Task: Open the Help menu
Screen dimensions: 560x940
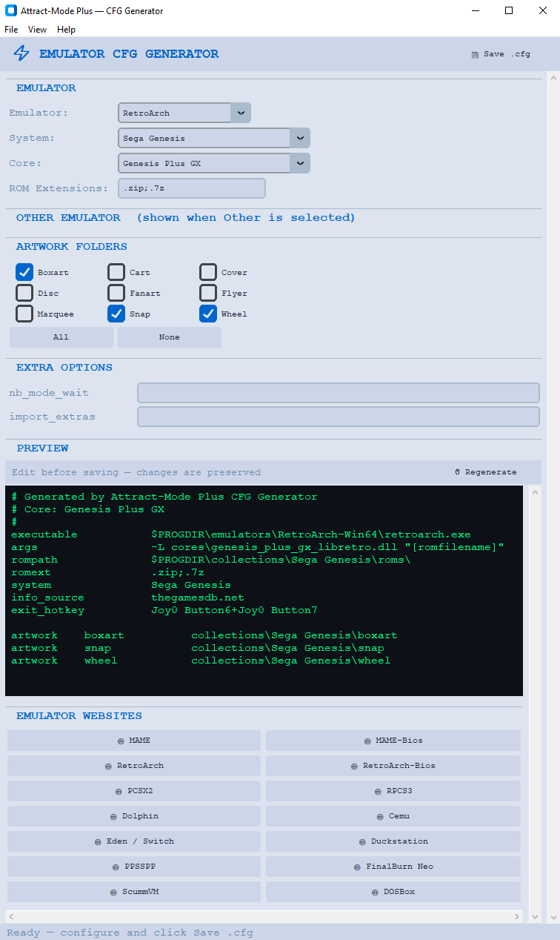Action: 66,30
